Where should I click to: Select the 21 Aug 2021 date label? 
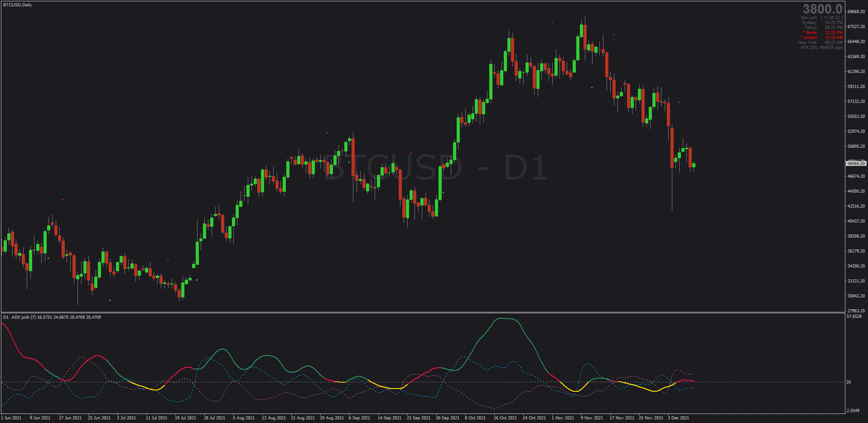[303, 418]
